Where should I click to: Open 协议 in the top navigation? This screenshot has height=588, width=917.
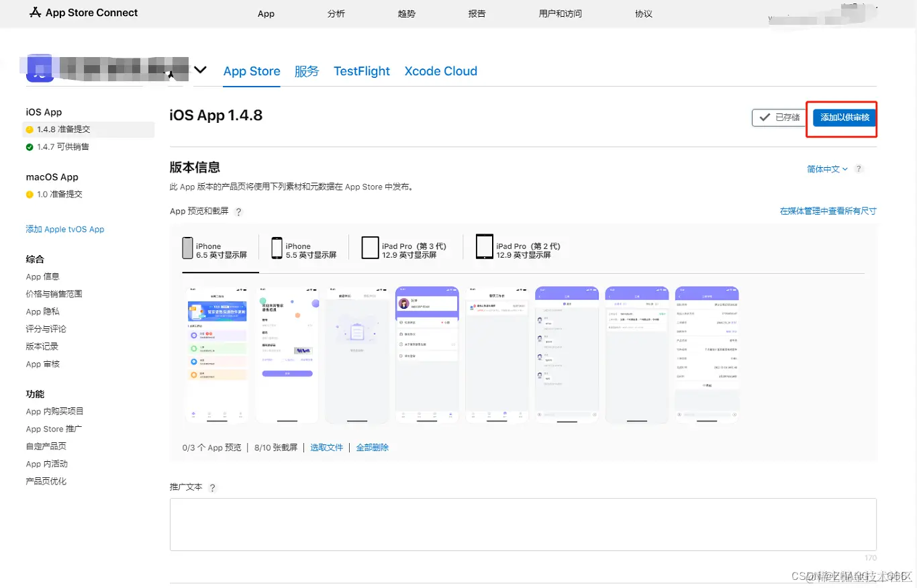[x=644, y=13]
